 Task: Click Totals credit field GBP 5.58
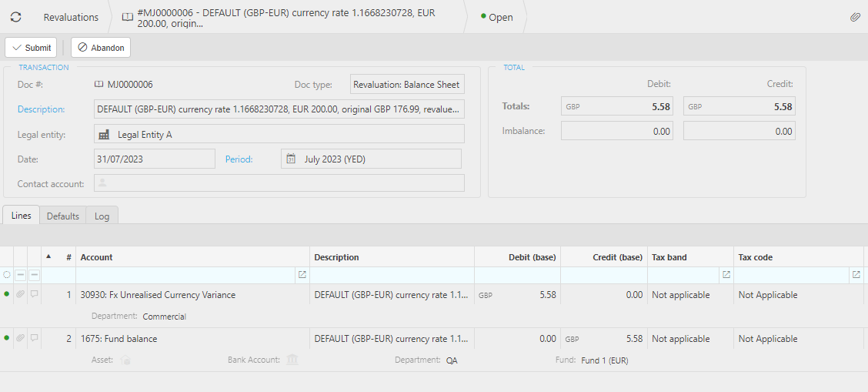click(739, 106)
